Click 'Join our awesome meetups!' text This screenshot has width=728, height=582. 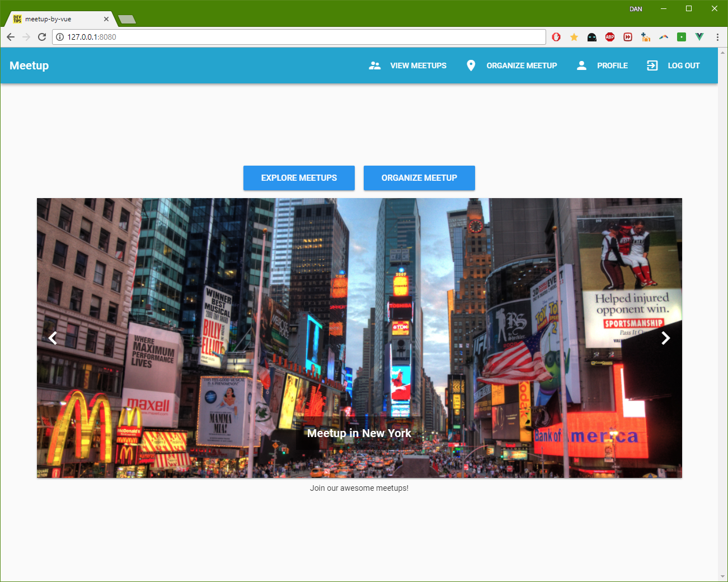359,488
